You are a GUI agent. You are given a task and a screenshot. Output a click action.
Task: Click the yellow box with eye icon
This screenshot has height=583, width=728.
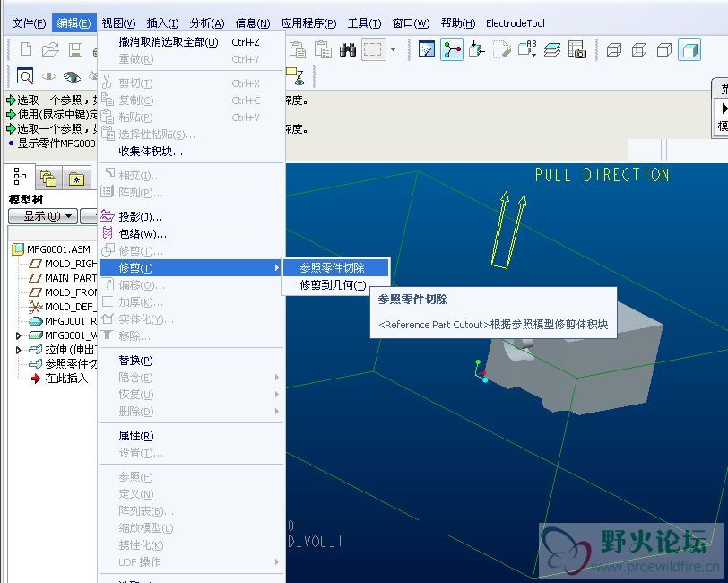pos(295,76)
